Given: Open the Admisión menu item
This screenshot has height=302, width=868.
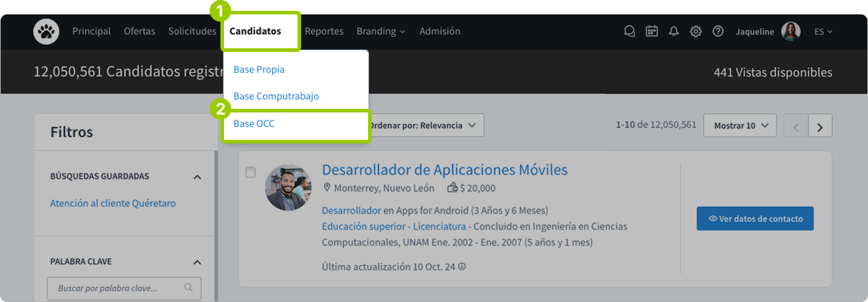Looking at the screenshot, I should [x=440, y=32].
